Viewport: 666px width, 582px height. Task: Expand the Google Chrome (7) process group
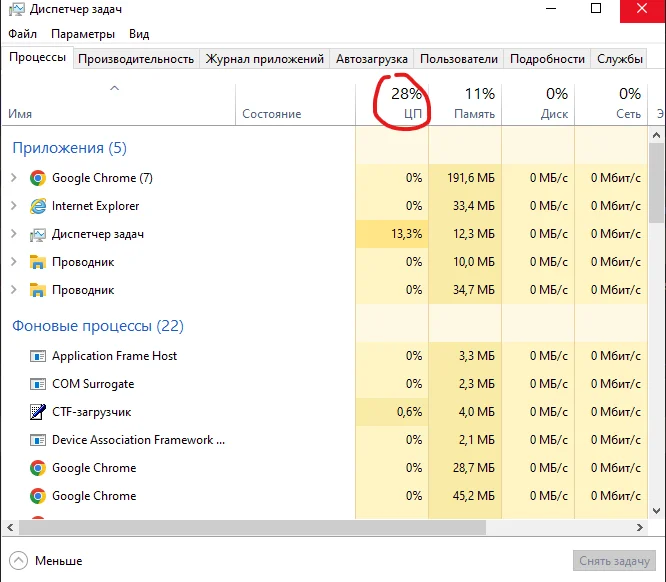[x=13, y=178]
